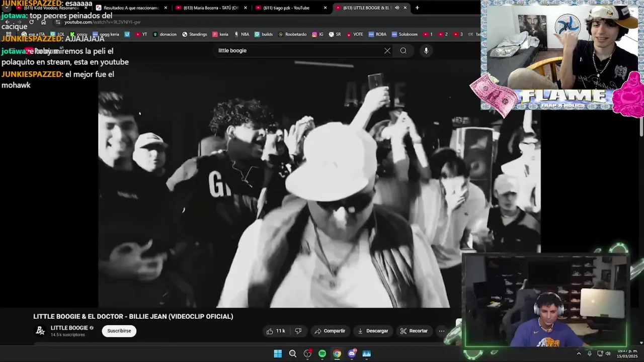Viewport: 644px width, 362px height.
Task: Start voice search with the microphone icon
Action: 426,50
